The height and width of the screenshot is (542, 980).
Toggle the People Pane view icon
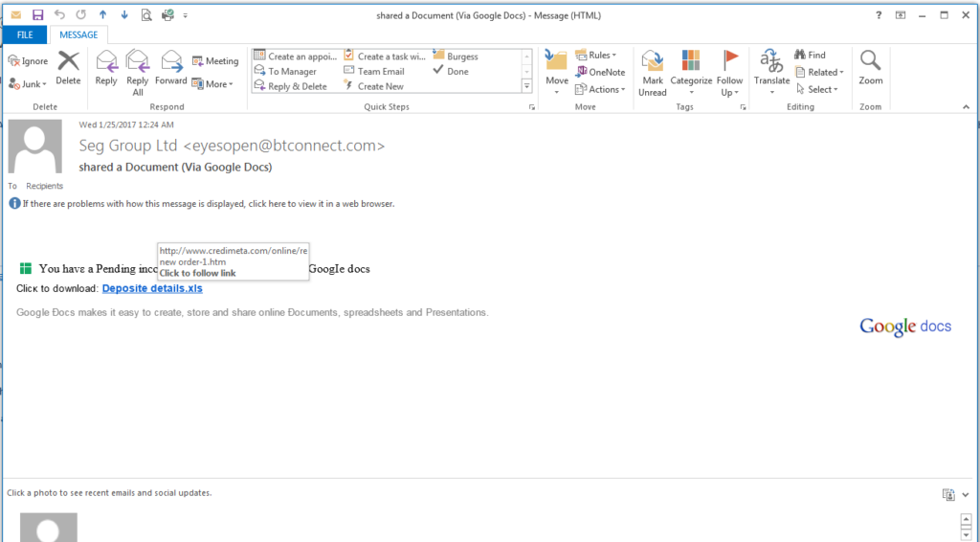tap(948, 494)
